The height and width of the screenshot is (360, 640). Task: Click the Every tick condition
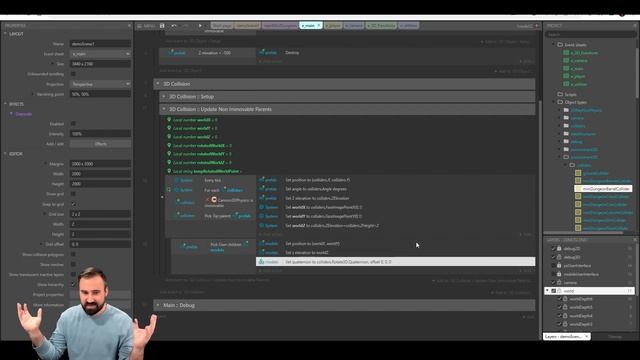(x=213, y=180)
